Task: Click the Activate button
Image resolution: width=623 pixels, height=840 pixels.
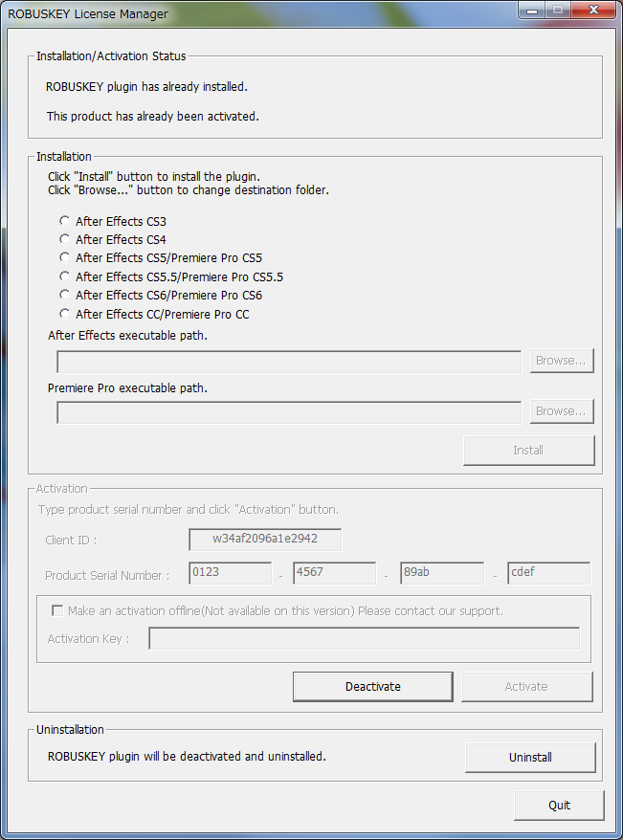Action: (526, 686)
